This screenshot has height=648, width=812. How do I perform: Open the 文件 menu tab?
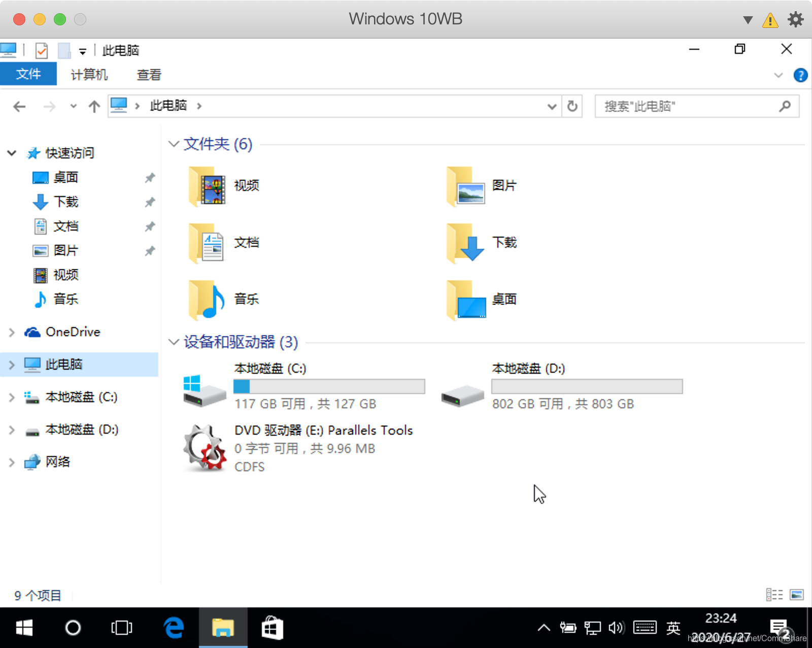pyautogui.click(x=28, y=74)
